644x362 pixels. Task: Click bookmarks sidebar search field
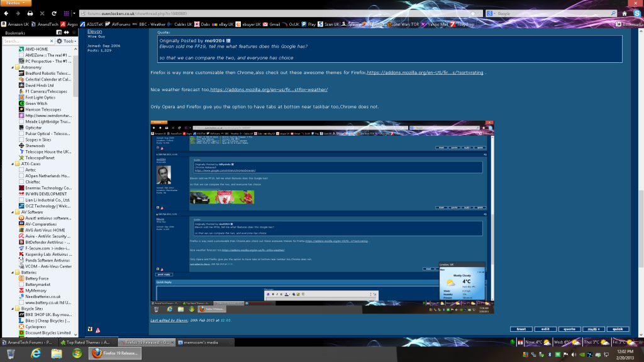(x=25, y=41)
